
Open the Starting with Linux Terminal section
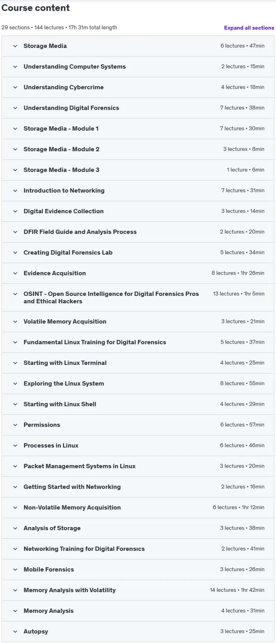tap(138, 363)
